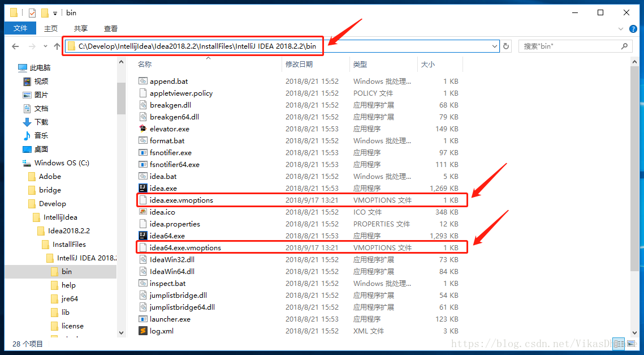The height and width of the screenshot is (355, 644).
Task: Select the breakgen.dll file icon
Action: 143,105
